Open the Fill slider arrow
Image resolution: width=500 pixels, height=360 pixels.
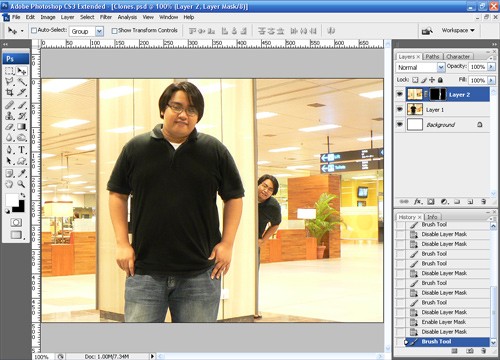[491, 80]
